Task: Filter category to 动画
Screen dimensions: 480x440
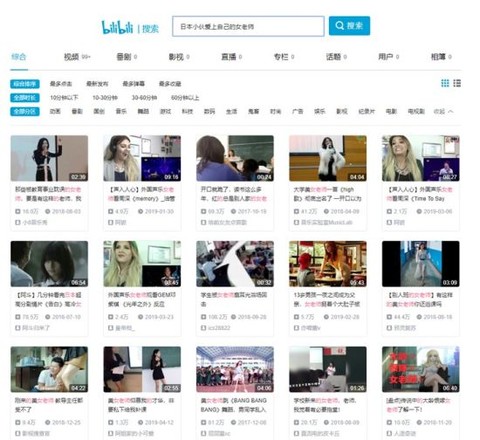Action: pyautogui.click(x=55, y=111)
